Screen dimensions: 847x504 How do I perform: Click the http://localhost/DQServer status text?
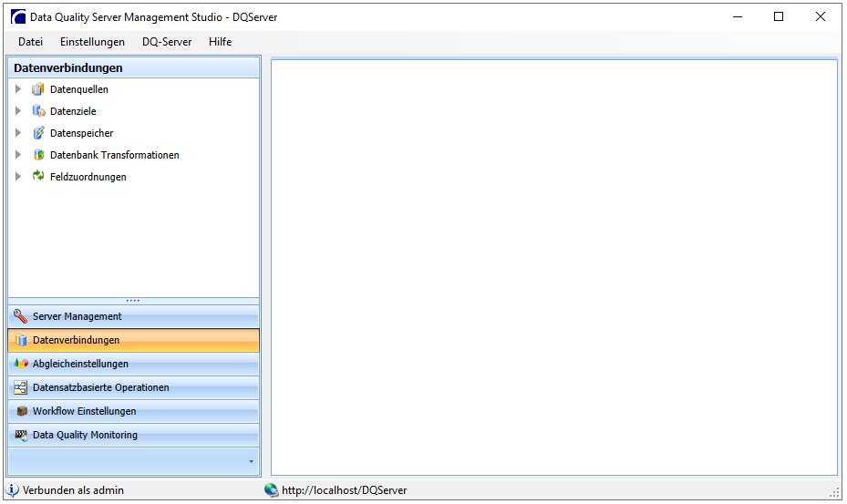344,490
